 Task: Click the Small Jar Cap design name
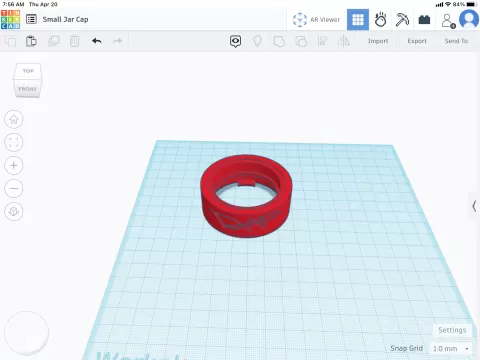point(65,19)
